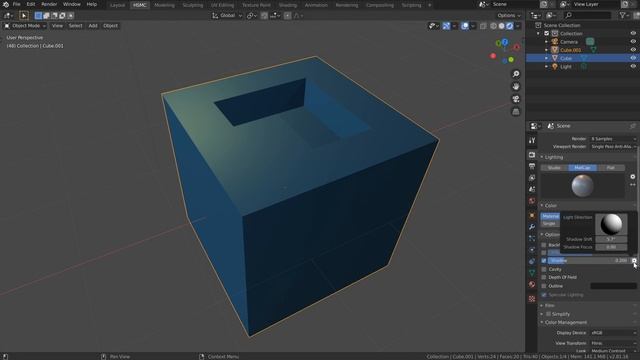Screen dimensions: 640x360
Task: Open the Edit menu
Action: coord(31,4)
